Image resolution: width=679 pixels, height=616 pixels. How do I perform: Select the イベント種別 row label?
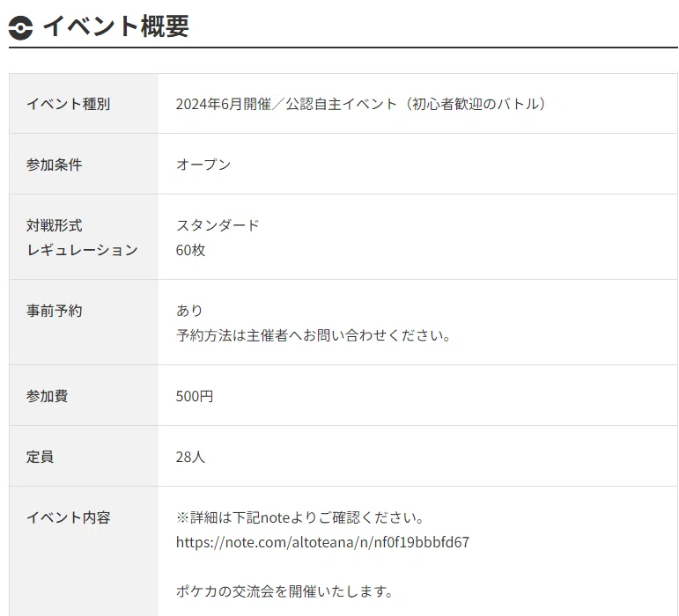tap(69, 104)
